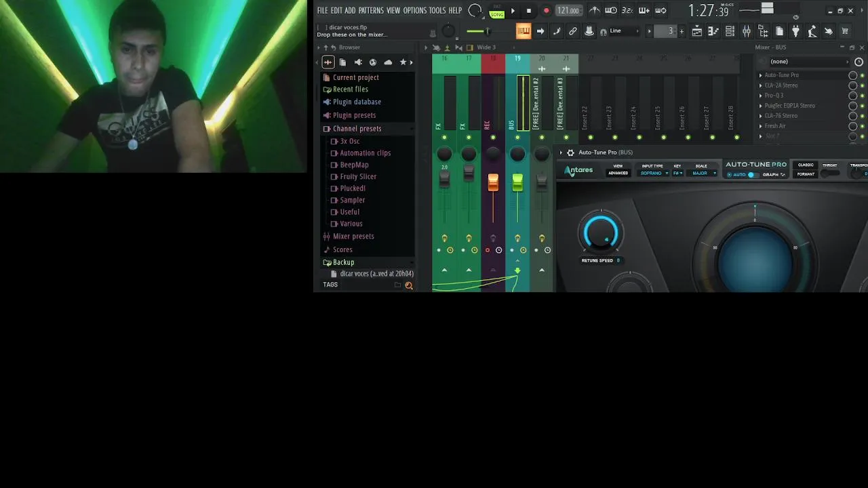Open the mixer view icon
This screenshot has height=488, width=868.
[747, 31]
